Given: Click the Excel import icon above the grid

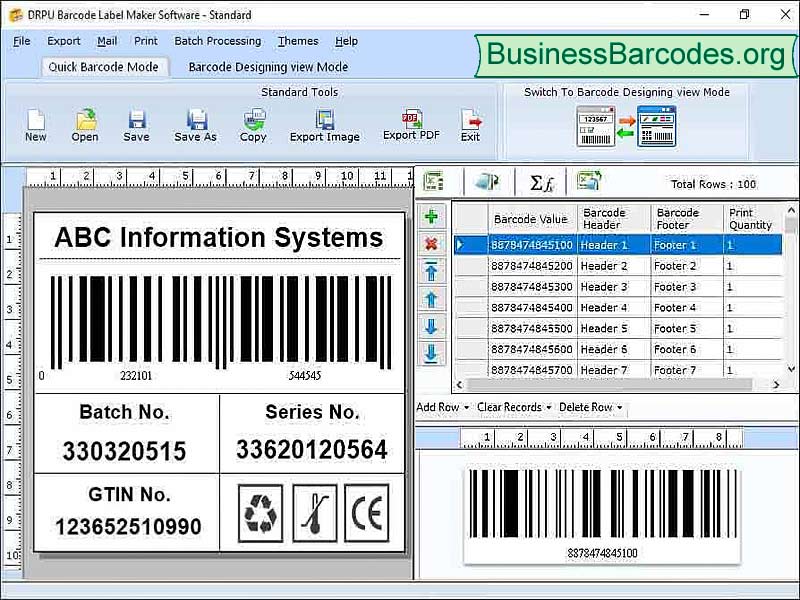Looking at the screenshot, I should (434, 182).
